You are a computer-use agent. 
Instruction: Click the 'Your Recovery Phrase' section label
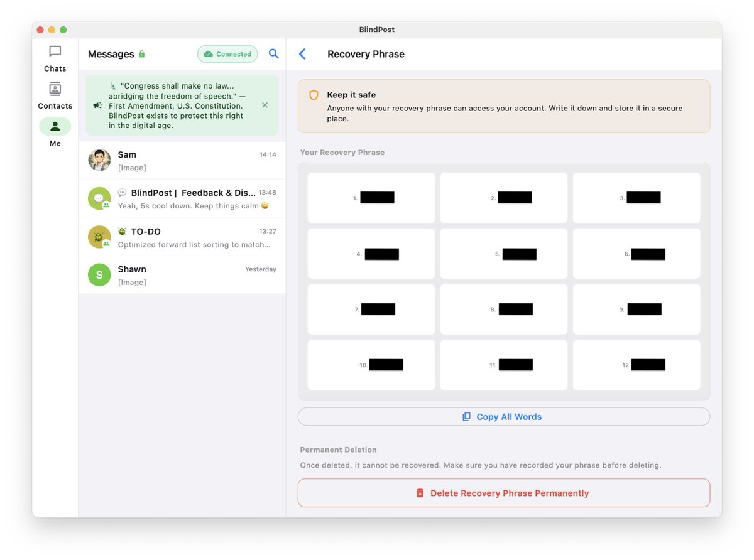pyautogui.click(x=342, y=153)
